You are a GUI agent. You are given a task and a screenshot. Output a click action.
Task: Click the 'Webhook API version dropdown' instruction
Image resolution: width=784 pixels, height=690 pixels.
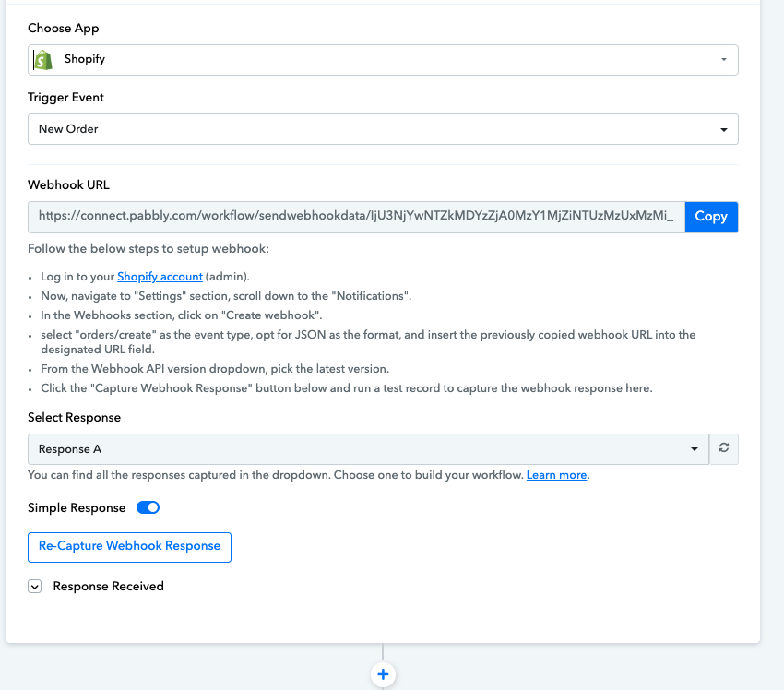tap(215, 369)
